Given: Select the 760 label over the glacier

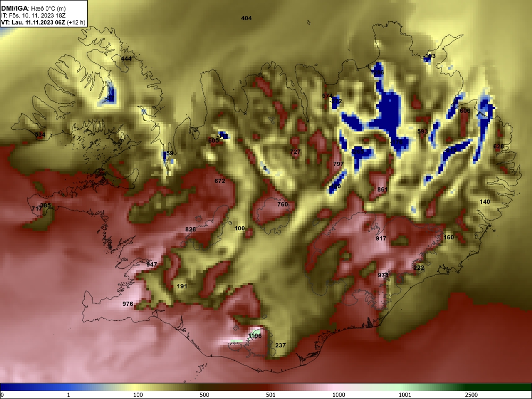Looking at the screenshot, I should (x=282, y=204).
